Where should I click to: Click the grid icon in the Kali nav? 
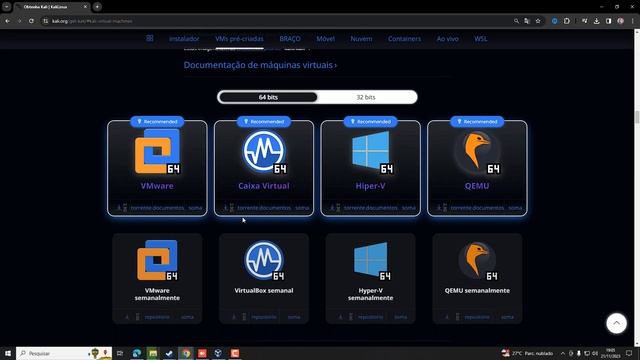click(x=150, y=38)
